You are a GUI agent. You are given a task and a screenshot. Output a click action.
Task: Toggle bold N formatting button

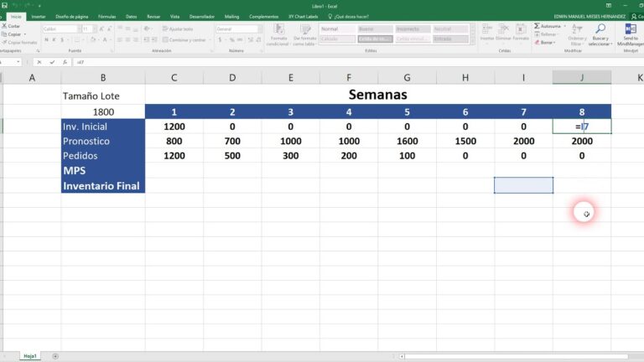pyautogui.click(x=45, y=39)
